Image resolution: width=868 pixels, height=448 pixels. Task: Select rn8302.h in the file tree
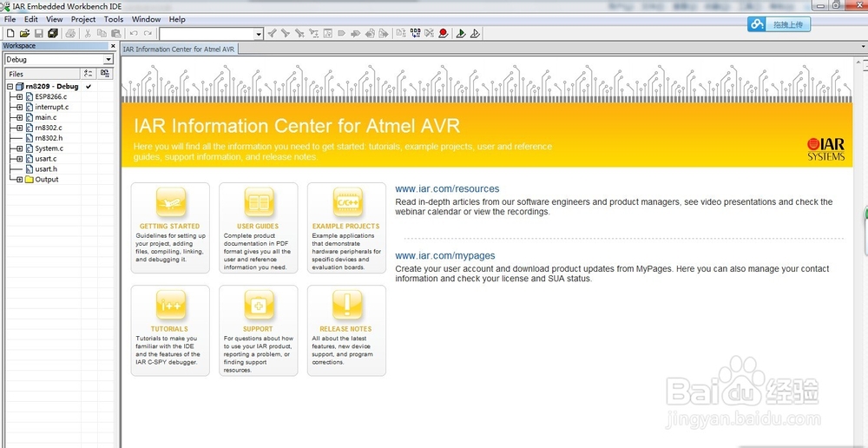(49, 138)
